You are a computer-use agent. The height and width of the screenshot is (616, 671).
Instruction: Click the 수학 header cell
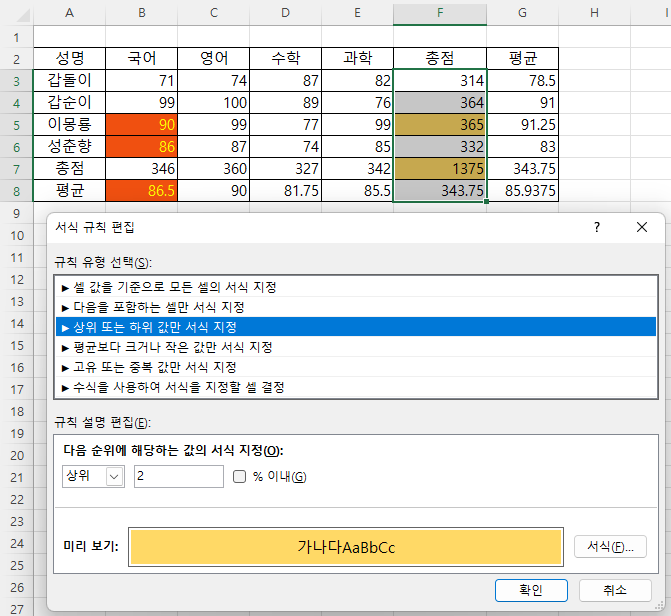(x=285, y=58)
